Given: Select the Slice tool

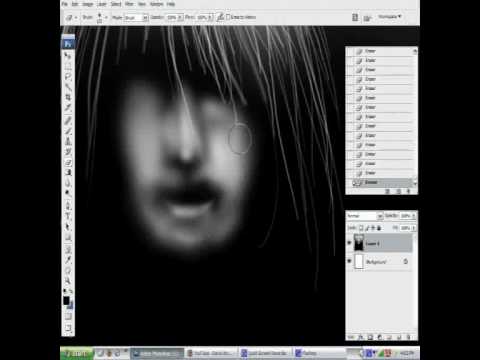Looking at the screenshot, I should tap(68, 107).
